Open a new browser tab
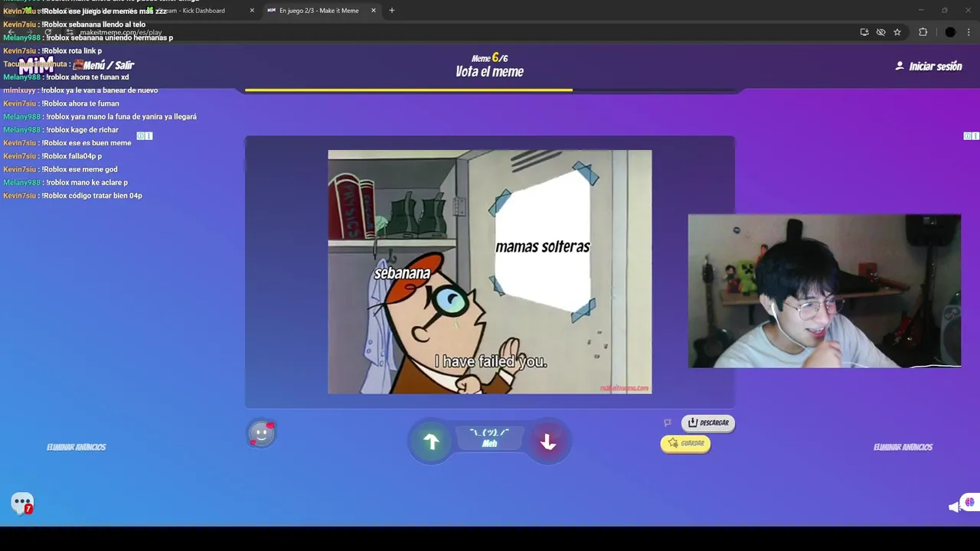Viewport: 980px width, 551px height. pyautogui.click(x=392, y=11)
